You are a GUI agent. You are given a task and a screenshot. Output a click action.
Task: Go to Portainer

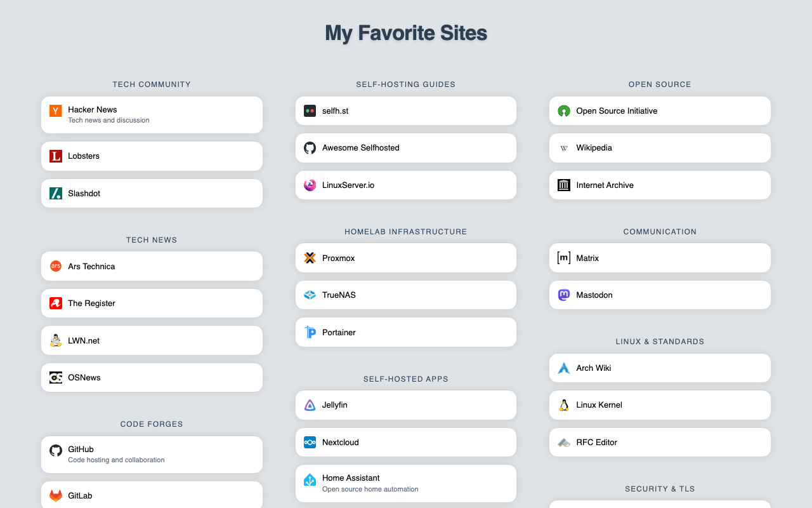[x=406, y=332]
